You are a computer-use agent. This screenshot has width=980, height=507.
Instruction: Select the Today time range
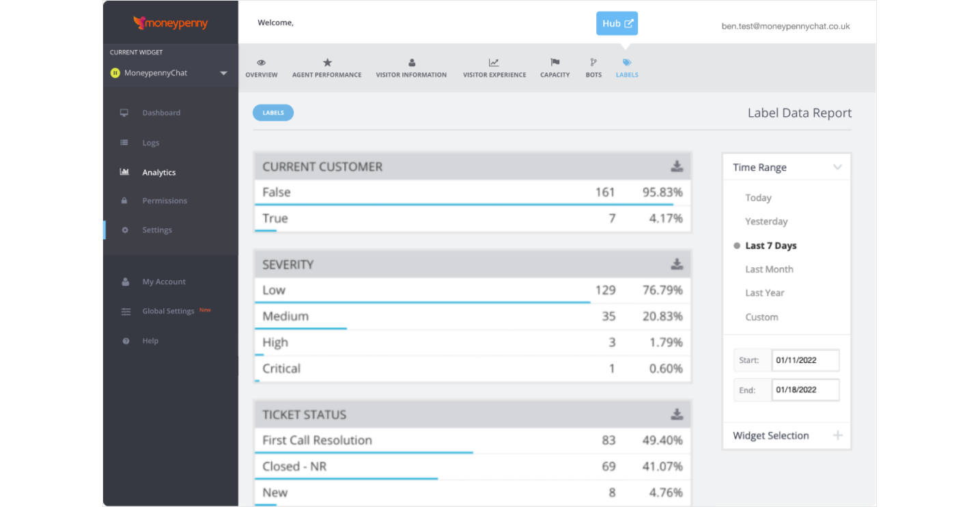pos(758,197)
